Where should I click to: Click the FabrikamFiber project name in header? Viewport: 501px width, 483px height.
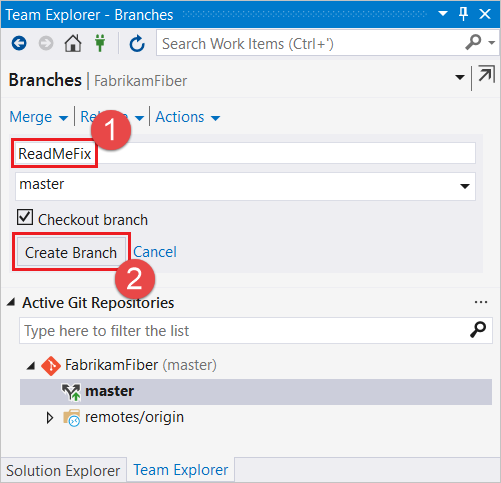coord(140,81)
